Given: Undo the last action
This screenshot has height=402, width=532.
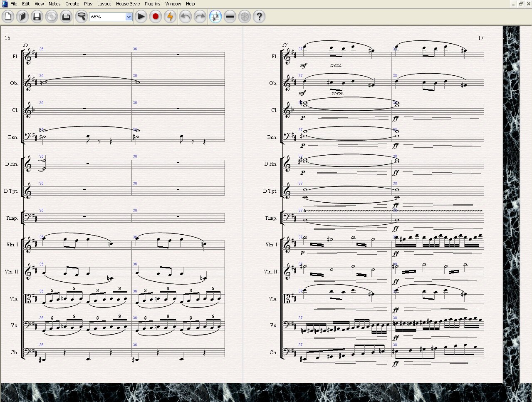Looking at the screenshot, I should pos(186,17).
